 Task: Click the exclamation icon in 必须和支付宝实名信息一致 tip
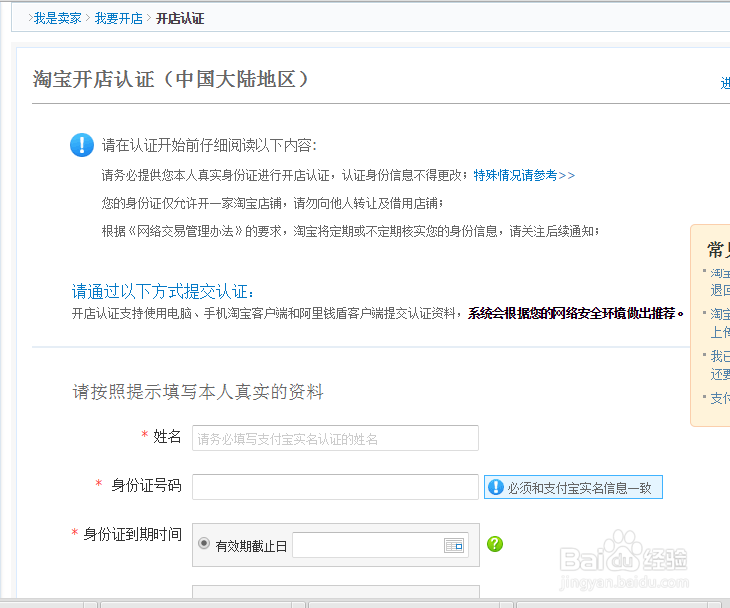pos(496,487)
